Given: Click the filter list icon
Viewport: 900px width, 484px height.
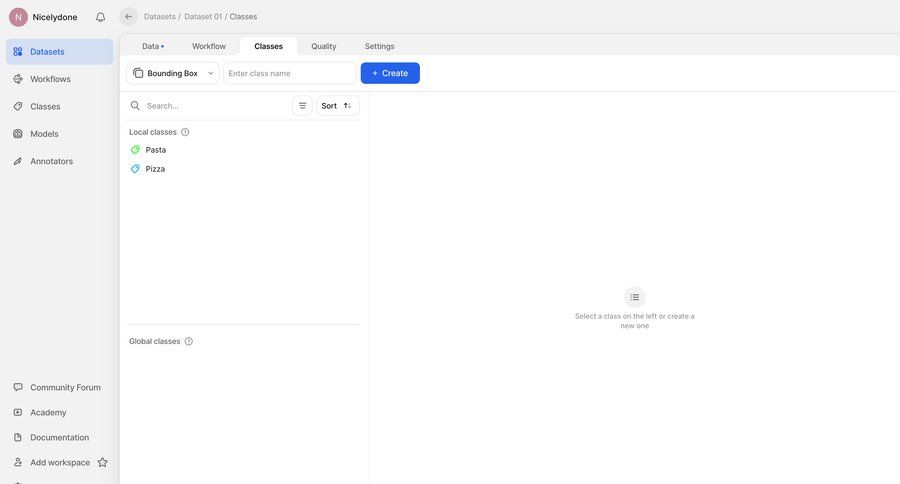Looking at the screenshot, I should pyautogui.click(x=302, y=105).
